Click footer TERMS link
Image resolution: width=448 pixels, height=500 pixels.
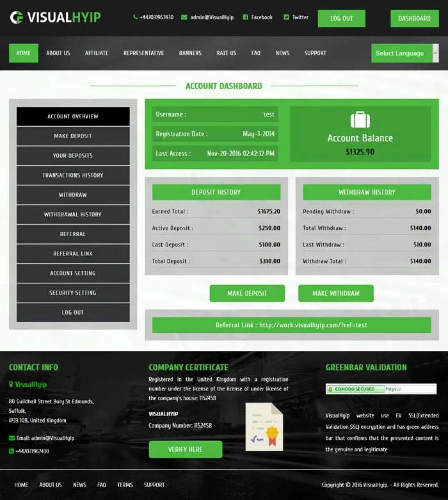[x=125, y=485]
